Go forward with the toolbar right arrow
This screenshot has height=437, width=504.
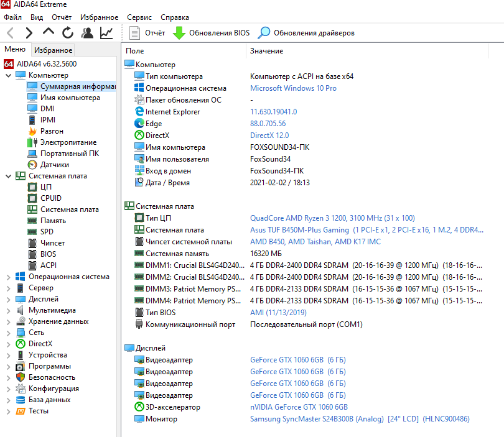(29, 33)
